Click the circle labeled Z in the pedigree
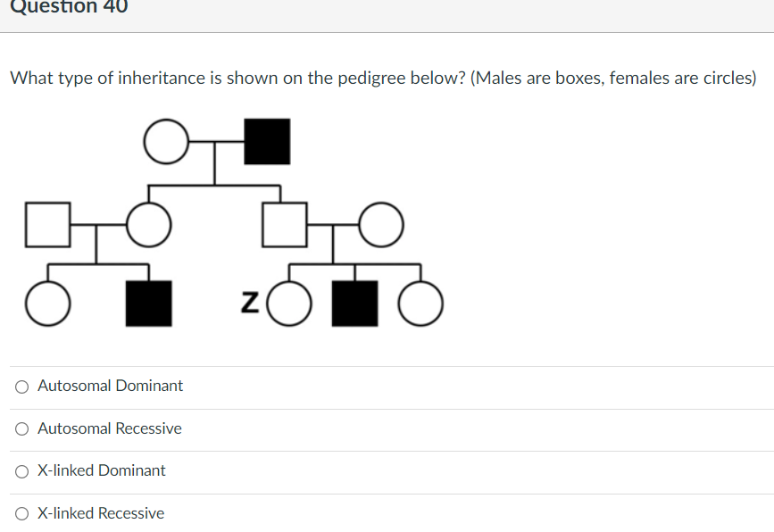The height and width of the screenshot is (532, 774). (292, 304)
